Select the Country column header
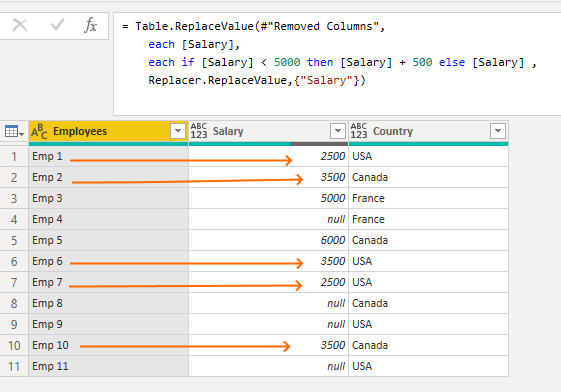 tap(428, 131)
